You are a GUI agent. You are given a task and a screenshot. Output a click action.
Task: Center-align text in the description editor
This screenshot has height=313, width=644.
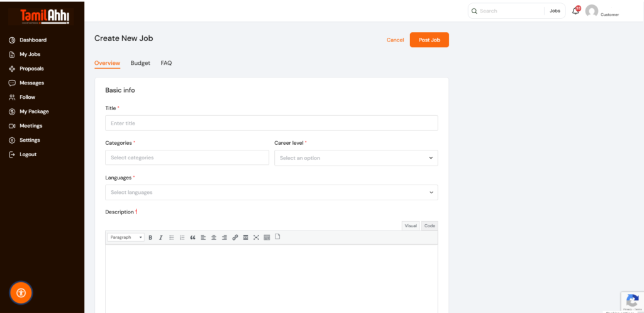[x=214, y=237]
